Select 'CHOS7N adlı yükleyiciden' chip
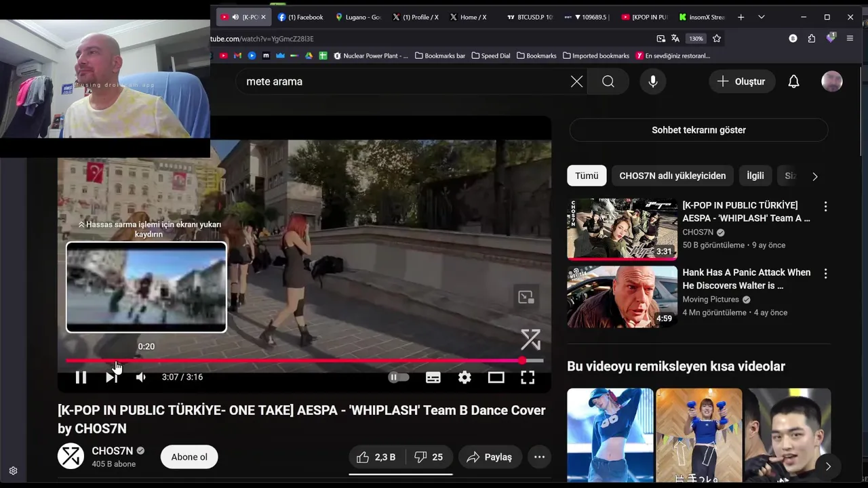Screen dimensions: 868x488 coord(672,176)
